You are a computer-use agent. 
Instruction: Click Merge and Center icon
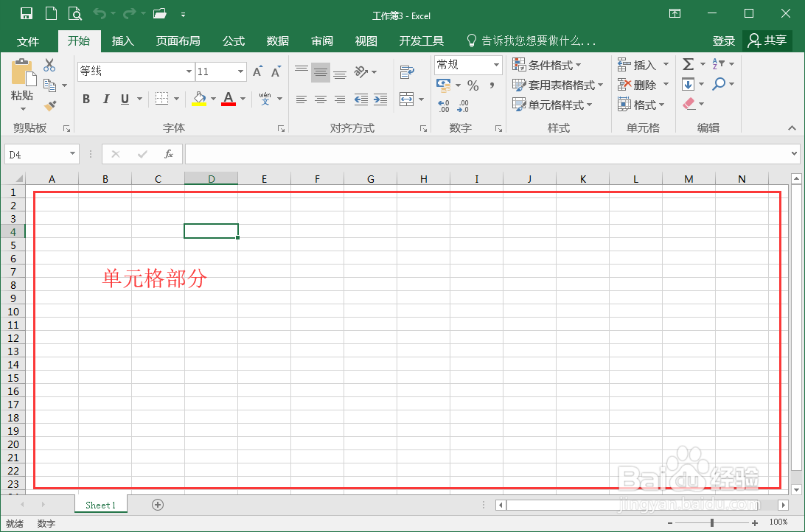pyautogui.click(x=407, y=99)
